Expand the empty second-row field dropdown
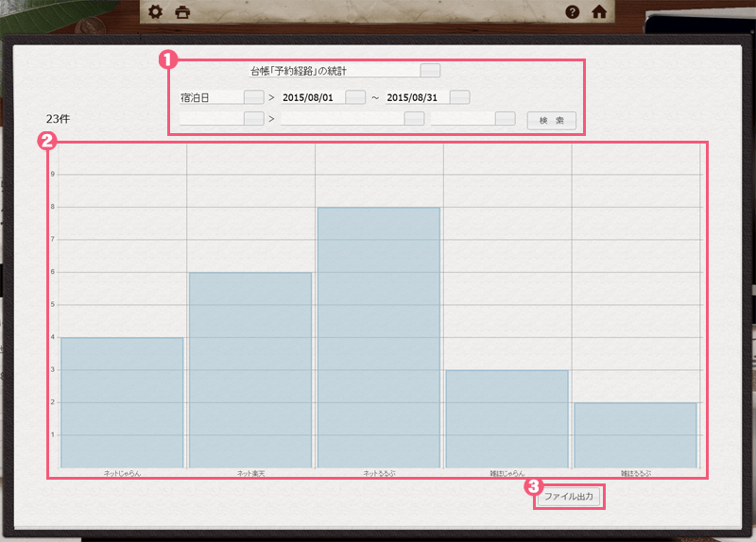 (x=253, y=119)
